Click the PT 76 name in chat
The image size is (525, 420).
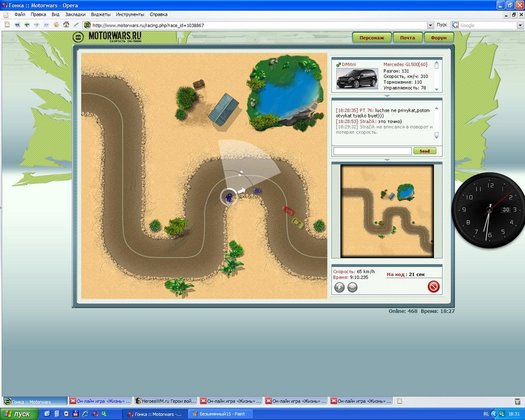click(366, 110)
